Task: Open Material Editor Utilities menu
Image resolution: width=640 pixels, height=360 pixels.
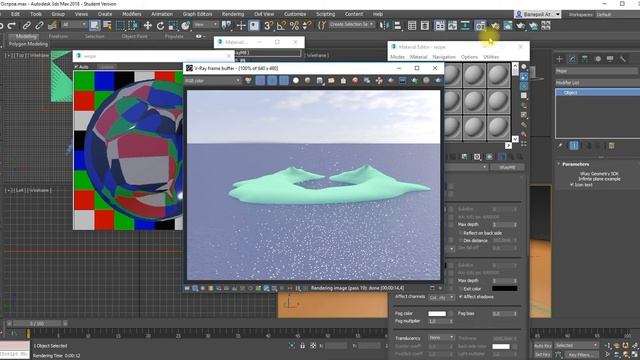Action: (x=491, y=57)
